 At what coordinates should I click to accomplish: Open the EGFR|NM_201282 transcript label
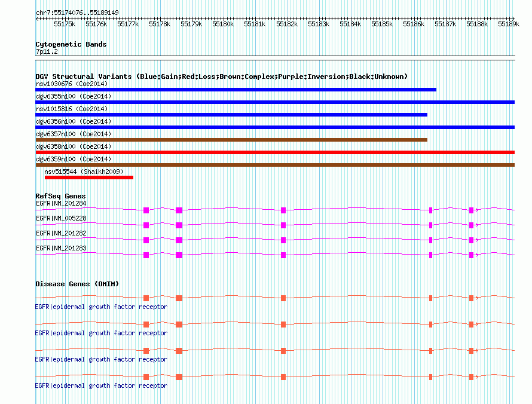[61, 234]
